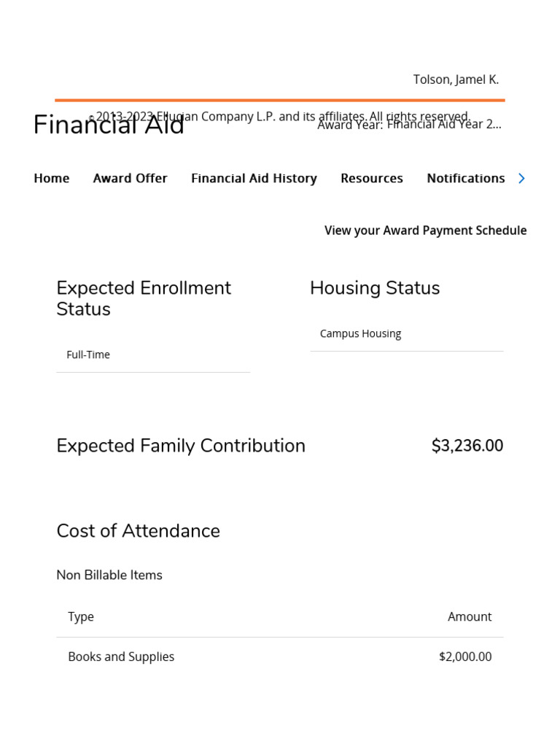560x747 pixels.
Task: Open Award Year dropdown selector
Action: [443, 125]
